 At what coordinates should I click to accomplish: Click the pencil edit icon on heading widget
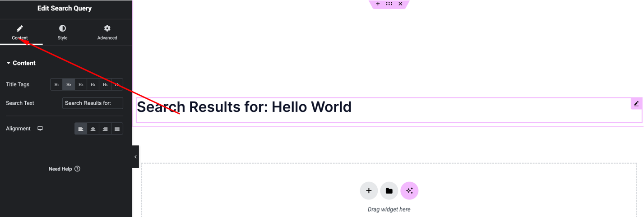(x=636, y=103)
